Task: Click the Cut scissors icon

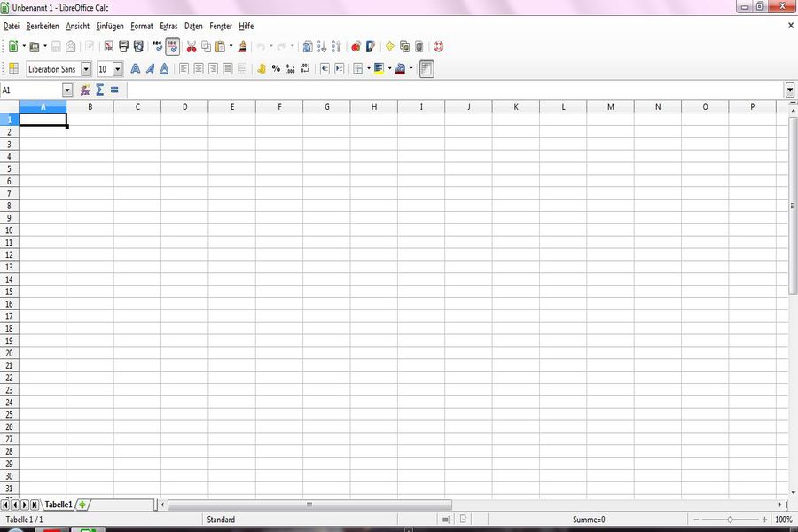Action: 191,46
